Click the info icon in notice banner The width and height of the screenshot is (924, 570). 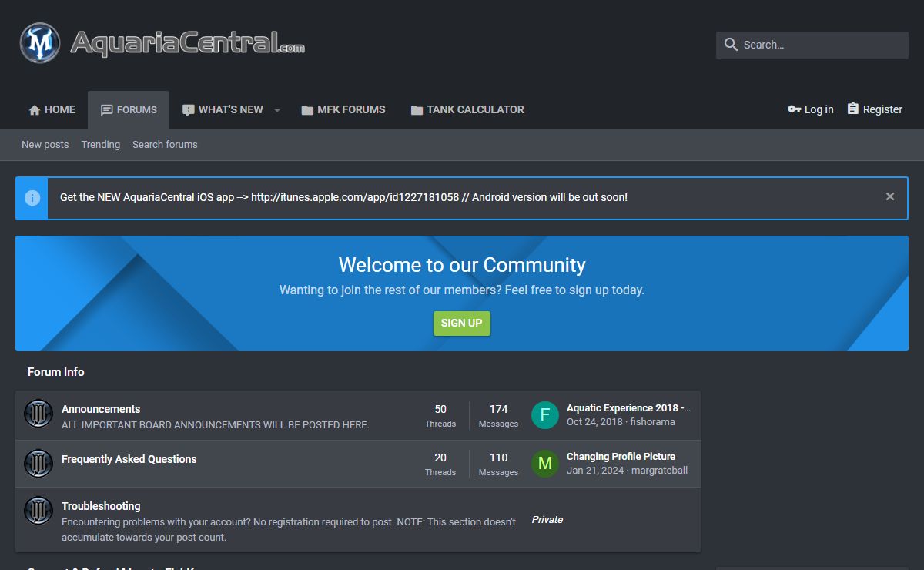pos(32,198)
